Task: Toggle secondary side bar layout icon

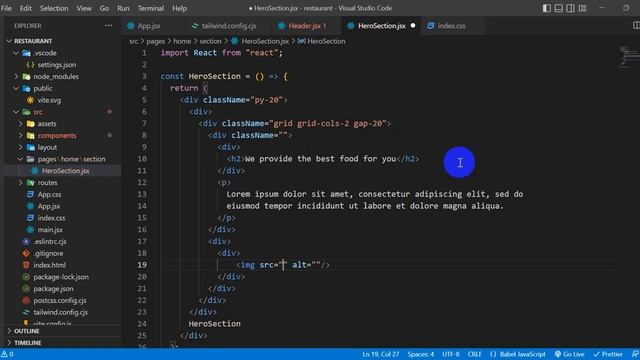Action: click(x=570, y=8)
